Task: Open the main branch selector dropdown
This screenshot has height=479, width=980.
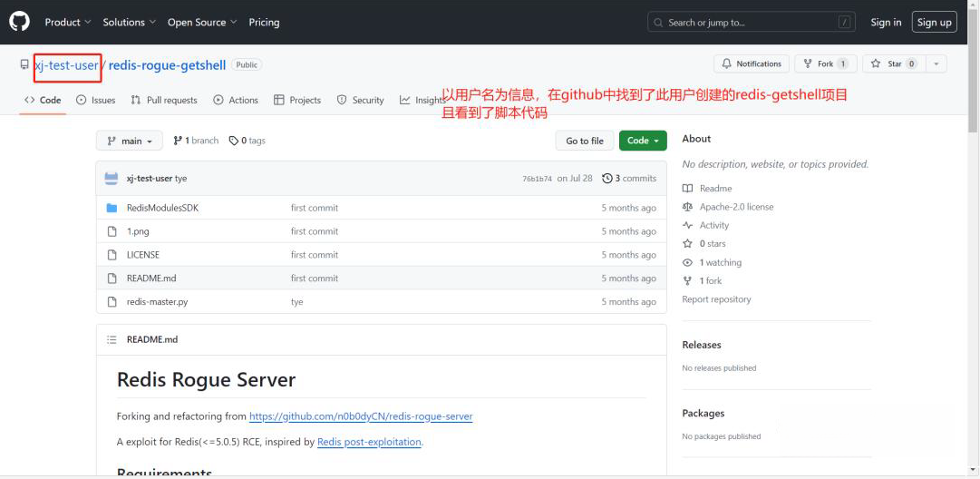Action: tap(130, 141)
